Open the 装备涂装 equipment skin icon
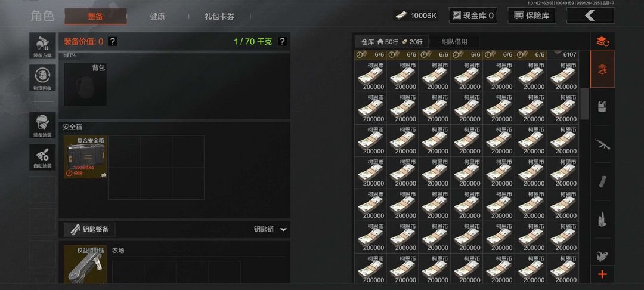 [42, 125]
